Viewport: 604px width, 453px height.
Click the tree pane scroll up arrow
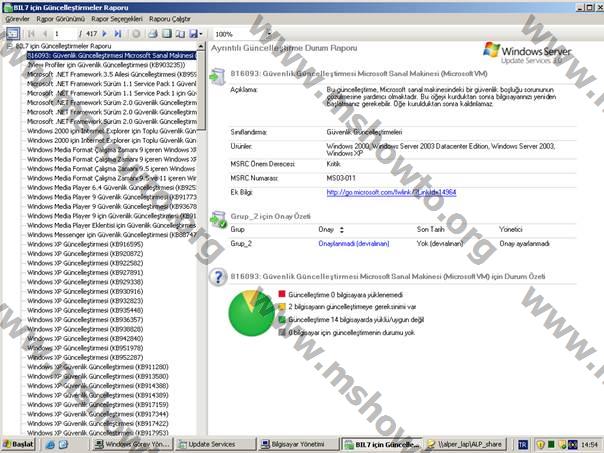201,46
